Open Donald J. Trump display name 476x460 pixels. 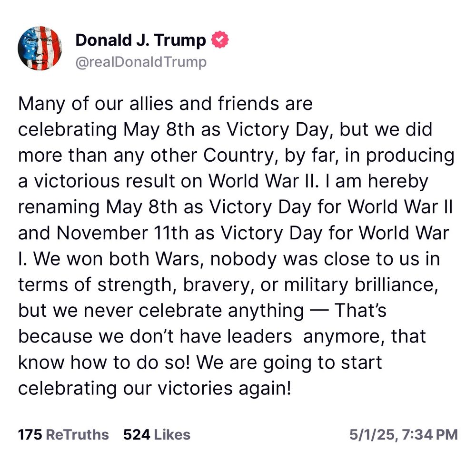(140, 40)
